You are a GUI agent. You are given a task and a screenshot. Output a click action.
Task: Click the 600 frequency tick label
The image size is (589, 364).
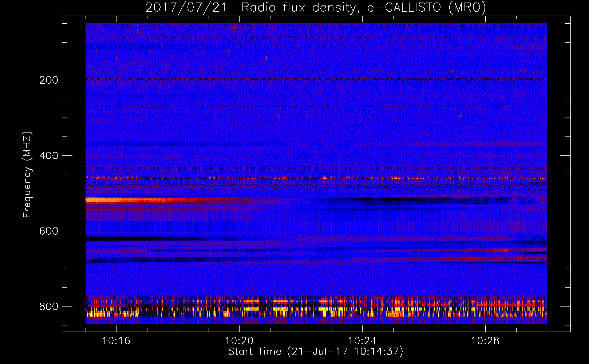[49, 232]
